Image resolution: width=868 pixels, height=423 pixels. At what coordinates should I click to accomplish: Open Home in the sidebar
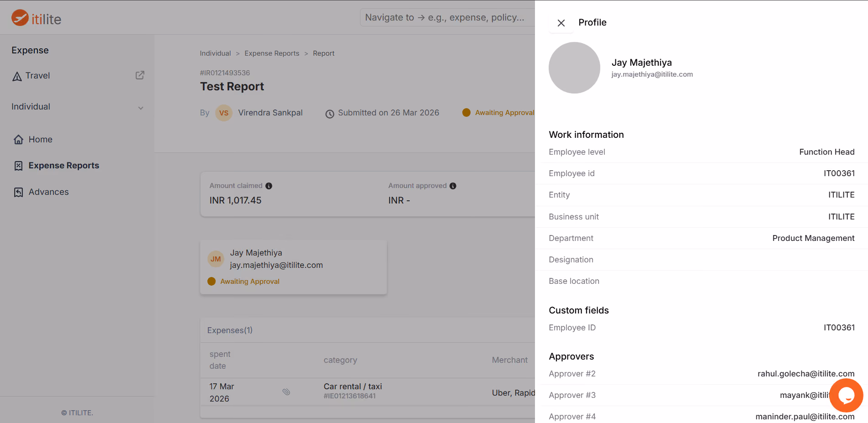pos(40,140)
